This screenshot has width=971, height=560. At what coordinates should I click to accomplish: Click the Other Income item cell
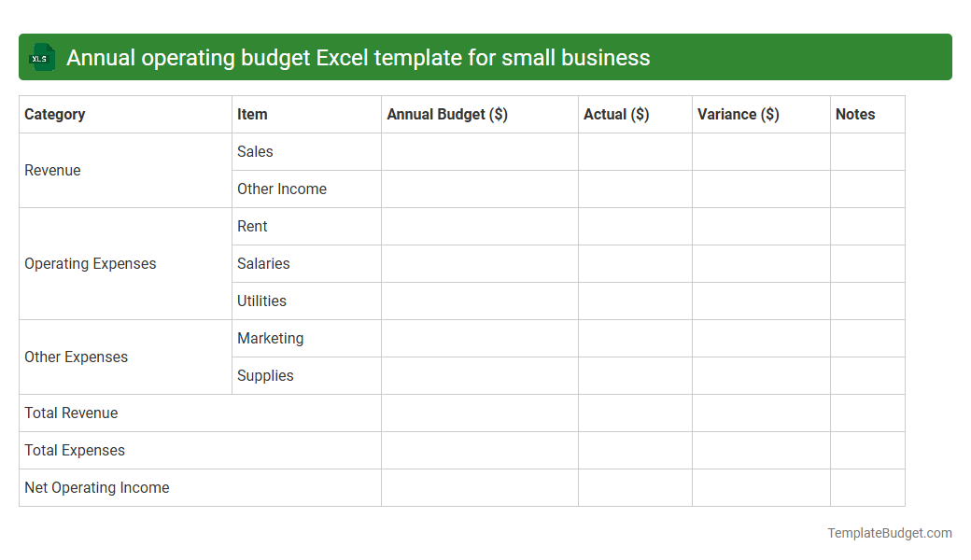(282, 189)
